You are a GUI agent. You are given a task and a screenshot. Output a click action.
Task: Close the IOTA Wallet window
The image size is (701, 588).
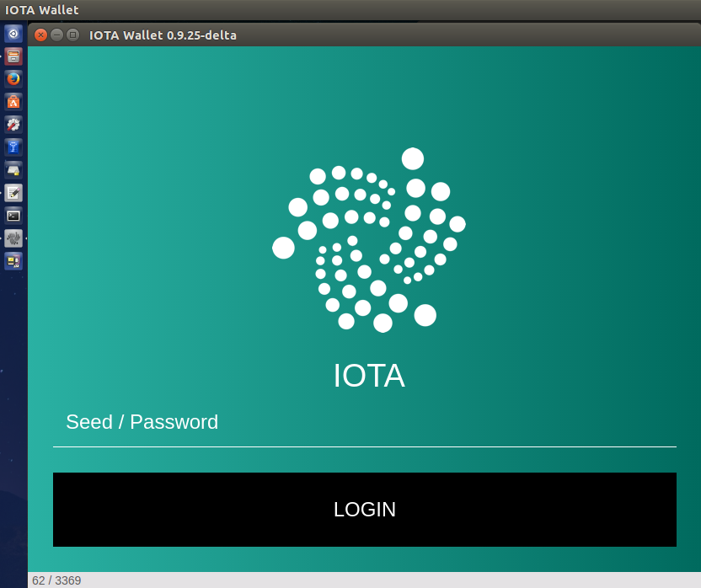coord(40,35)
